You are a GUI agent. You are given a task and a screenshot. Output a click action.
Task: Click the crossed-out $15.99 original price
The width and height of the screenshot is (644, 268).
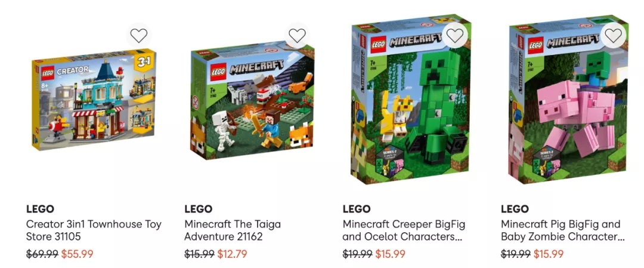click(x=199, y=254)
